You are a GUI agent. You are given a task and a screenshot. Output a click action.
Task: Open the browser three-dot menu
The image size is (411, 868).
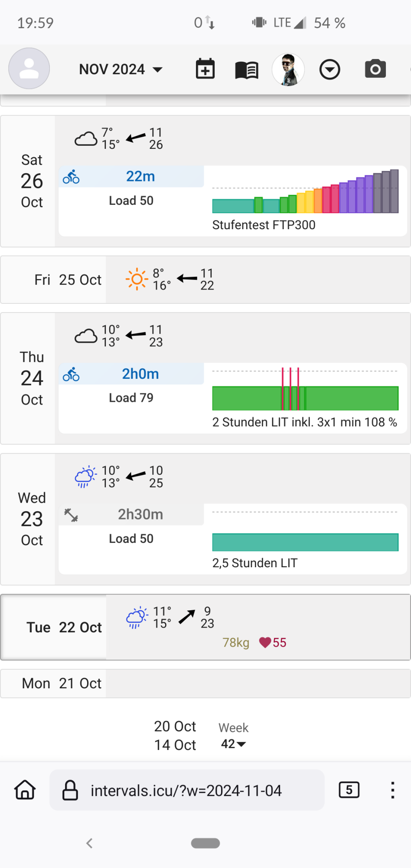click(x=392, y=790)
